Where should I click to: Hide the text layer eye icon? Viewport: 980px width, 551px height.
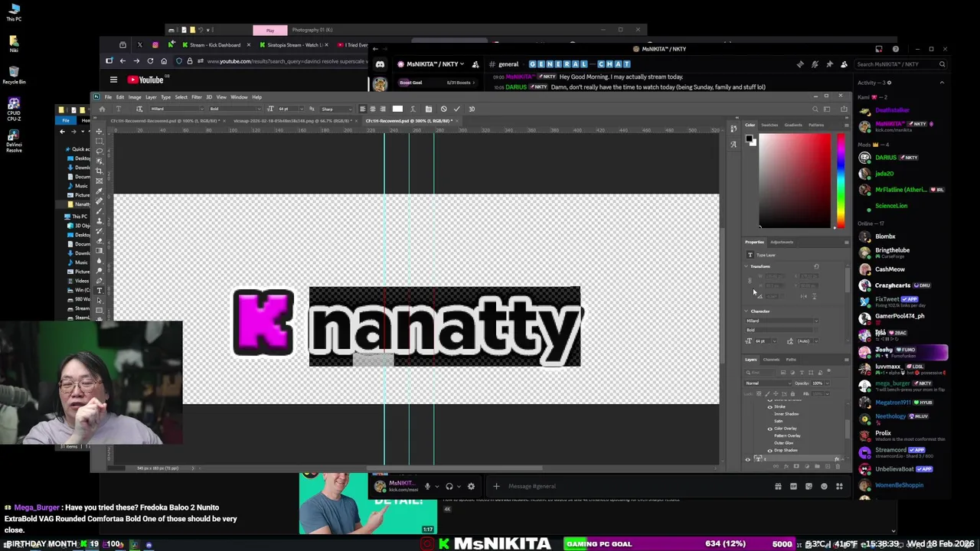point(748,459)
